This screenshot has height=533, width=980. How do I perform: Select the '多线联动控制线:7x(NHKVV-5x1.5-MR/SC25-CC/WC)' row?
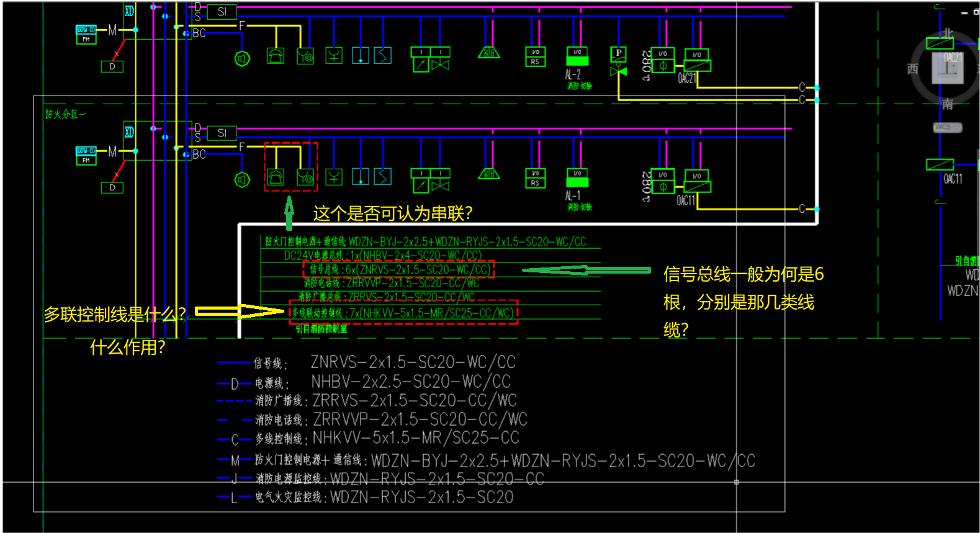point(403,313)
